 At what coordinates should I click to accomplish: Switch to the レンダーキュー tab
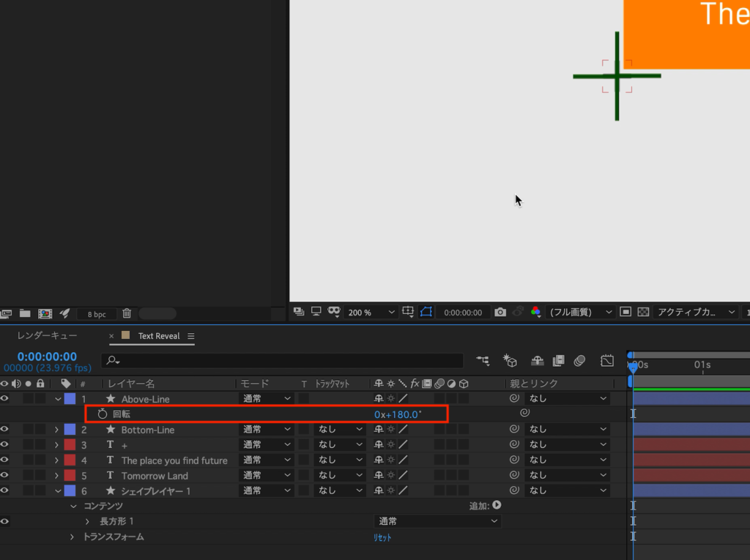[x=45, y=336]
